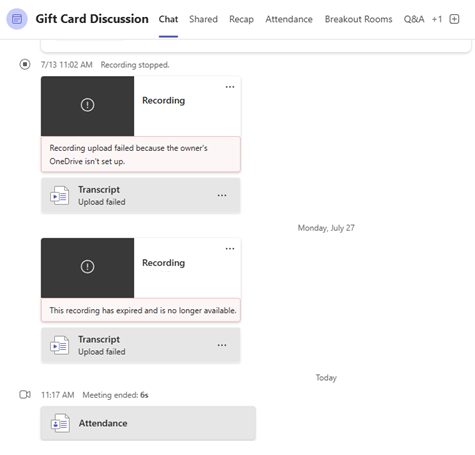Click the first Transcript document icon
Viewport: 475px width, 455px height.
pyautogui.click(x=60, y=196)
